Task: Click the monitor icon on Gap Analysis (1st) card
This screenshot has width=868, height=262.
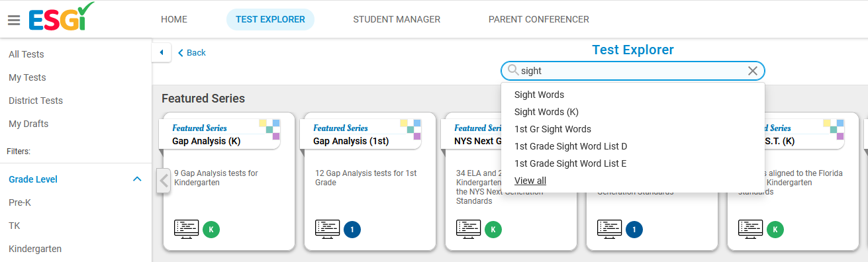Action: (327, 229)
